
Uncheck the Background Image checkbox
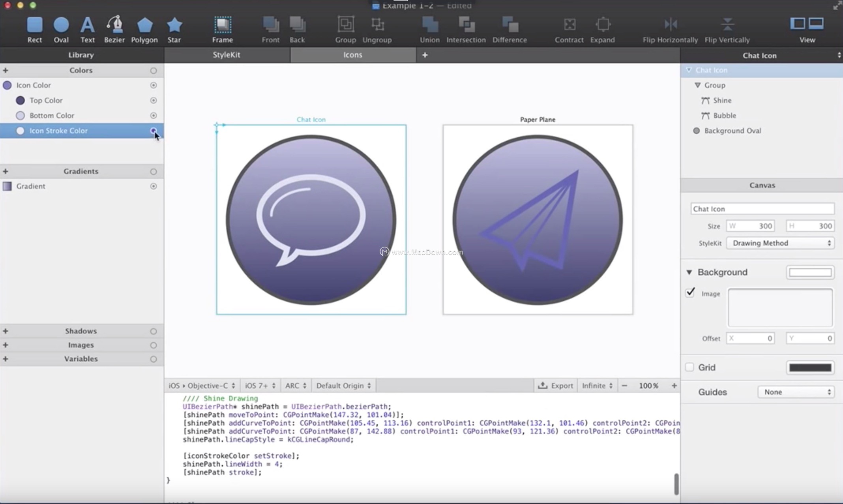click(x=690, y=292)
